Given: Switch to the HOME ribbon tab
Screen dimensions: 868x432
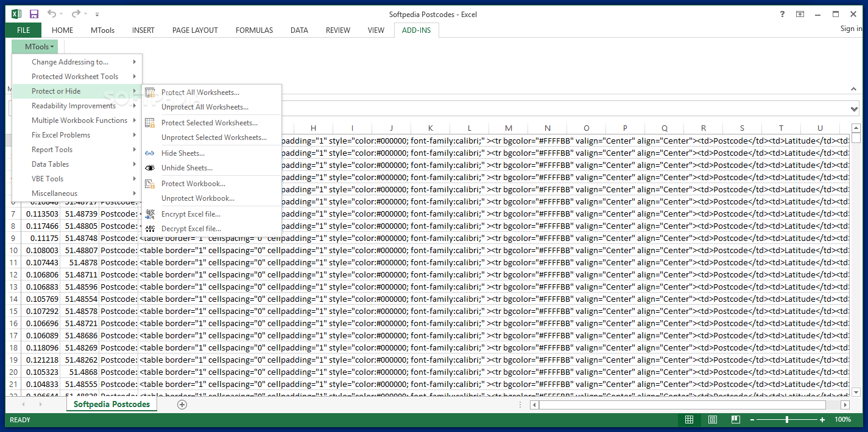Looking at the screenshot, I should (62, 30).
